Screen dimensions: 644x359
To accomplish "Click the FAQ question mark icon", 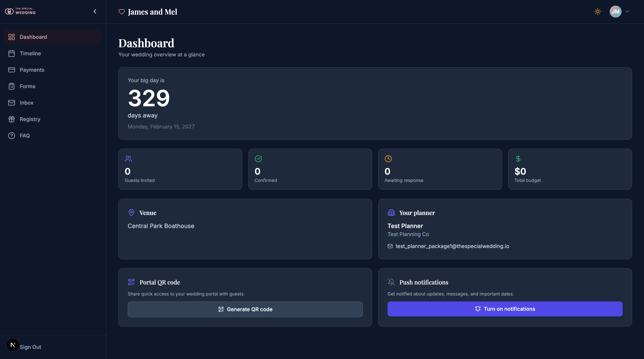I will (12, 135).
